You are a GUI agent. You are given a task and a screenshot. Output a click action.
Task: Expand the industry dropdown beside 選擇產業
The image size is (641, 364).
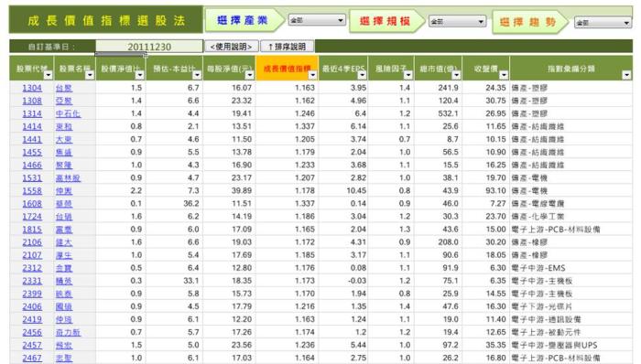[317, 20]
